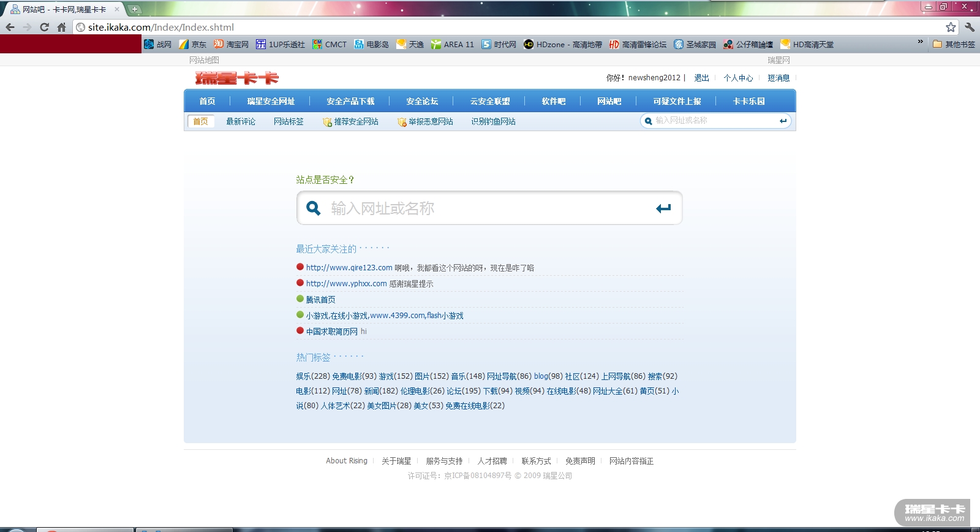Open the 电影岛 bookmark
980x532 pixels.
[372, 44]
